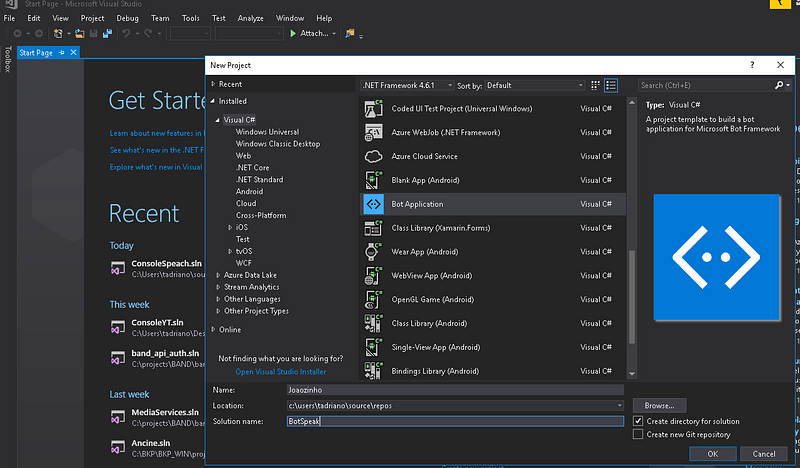The height and width of the screenshot is (468, 800).
Task: Click the Wear App (Android) watch icon
Action: click(x=373, y=252)
